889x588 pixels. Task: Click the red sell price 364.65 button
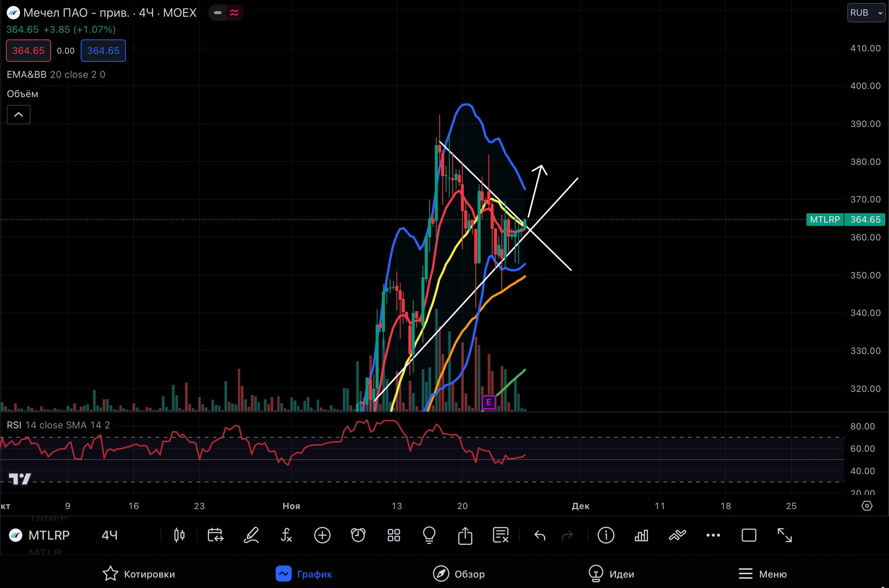(x=29, y=51)
